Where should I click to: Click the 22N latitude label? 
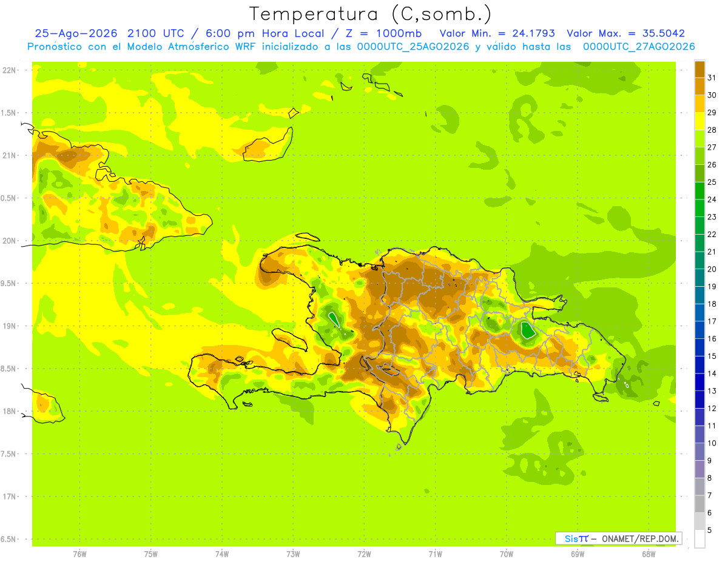click(x=9, y=70)
